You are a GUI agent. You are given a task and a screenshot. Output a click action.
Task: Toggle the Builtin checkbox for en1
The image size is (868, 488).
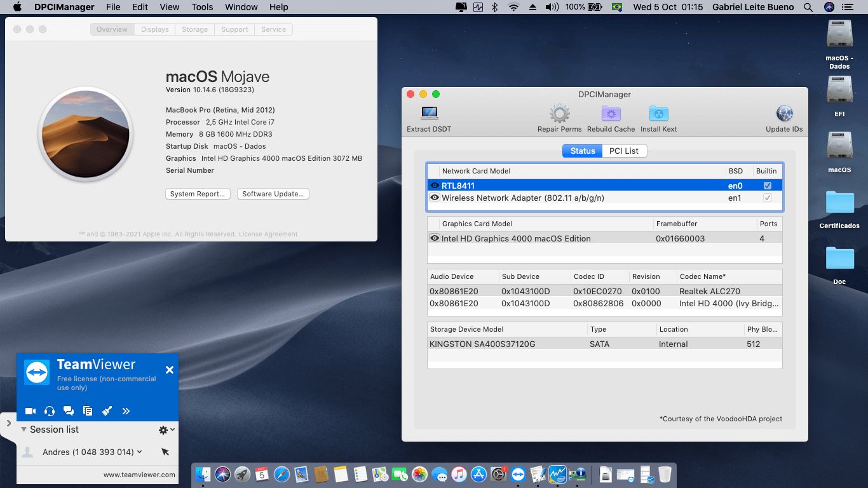click(x=768, y=198)
